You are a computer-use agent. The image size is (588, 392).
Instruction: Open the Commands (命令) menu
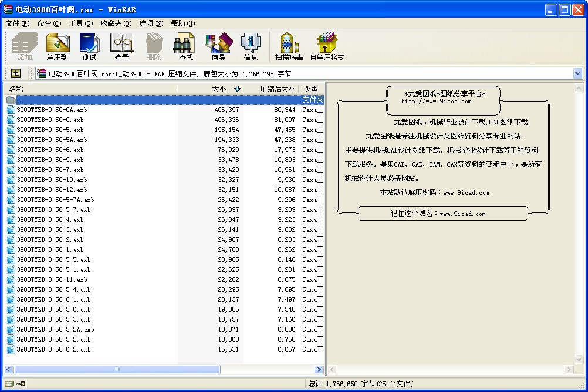[49, 23]
